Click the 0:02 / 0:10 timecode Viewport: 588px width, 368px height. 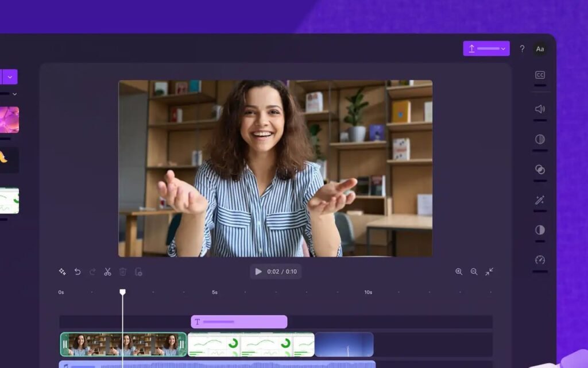click(x=282, y=271)
